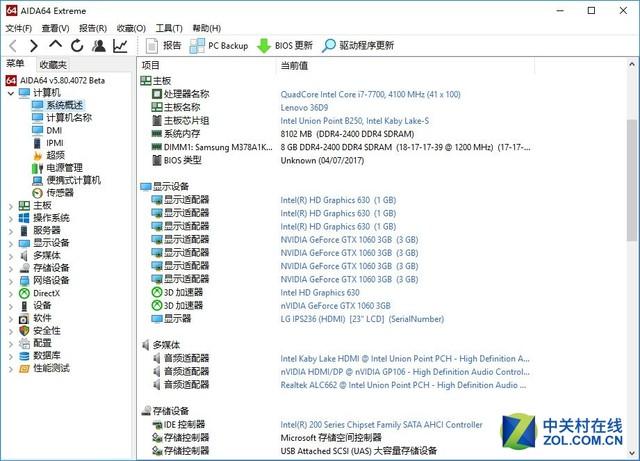Expand the DirectX tree node
640x461 pixels.
(11, 294)
